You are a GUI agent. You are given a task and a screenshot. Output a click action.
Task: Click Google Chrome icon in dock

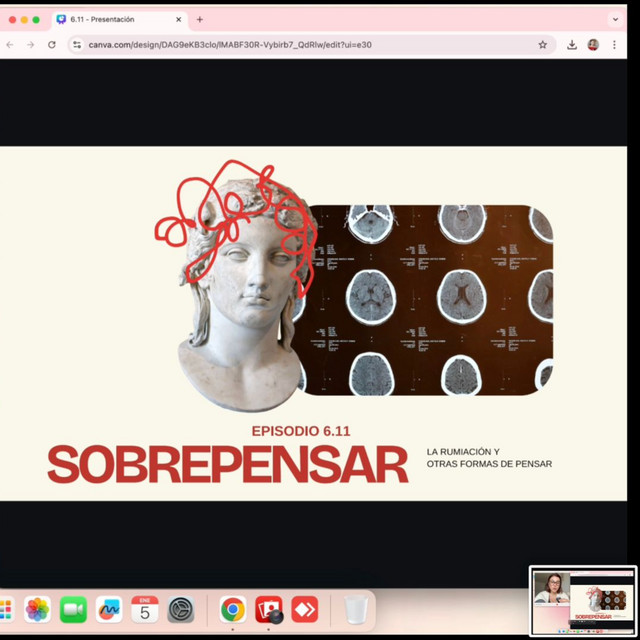tap(233, 609)
